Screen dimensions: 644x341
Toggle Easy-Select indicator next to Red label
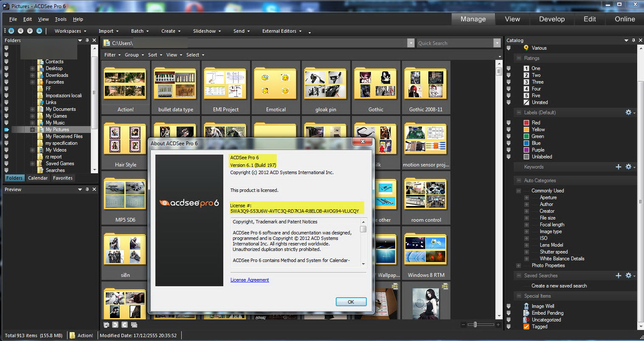509,123
